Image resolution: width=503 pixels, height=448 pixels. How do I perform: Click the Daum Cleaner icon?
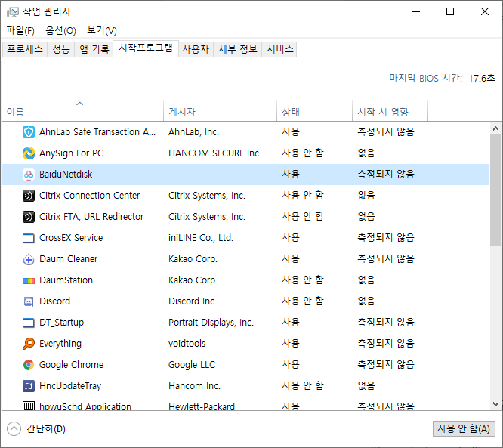(29, 259)
